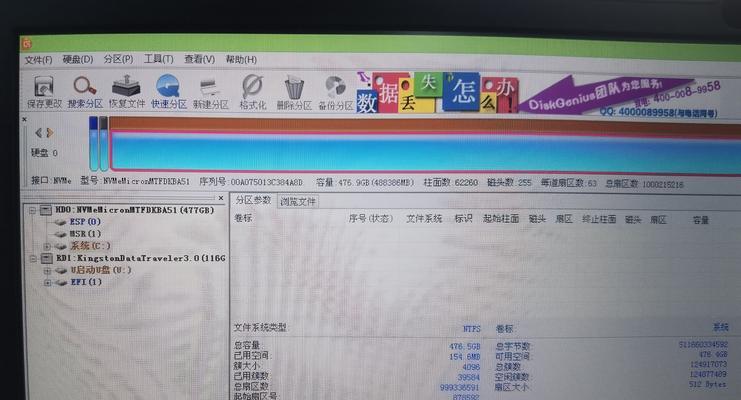Click the 数据丢失怎么办 banner
The height and width of the screenshot is (400, 741).
[437, 93]
